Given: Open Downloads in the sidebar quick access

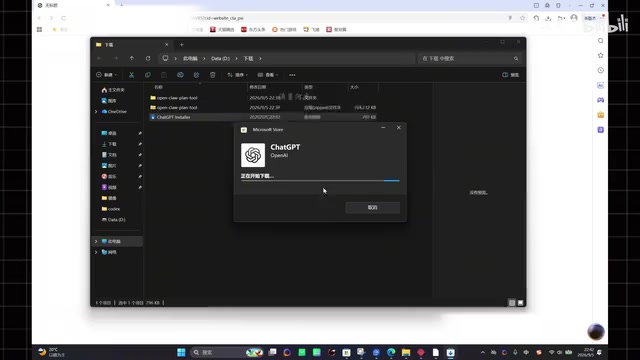Looking at the screenshot, I should pos(109,144).
